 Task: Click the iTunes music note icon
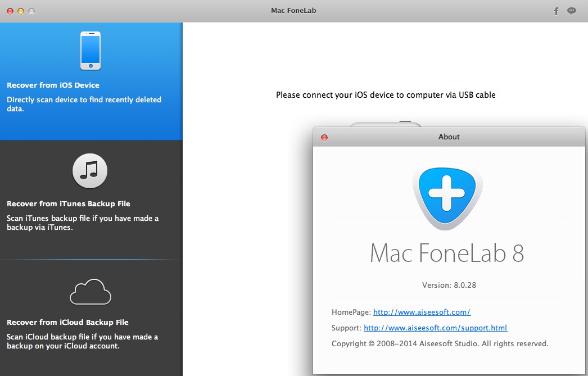pyautogui.click(x=90, y=170)
